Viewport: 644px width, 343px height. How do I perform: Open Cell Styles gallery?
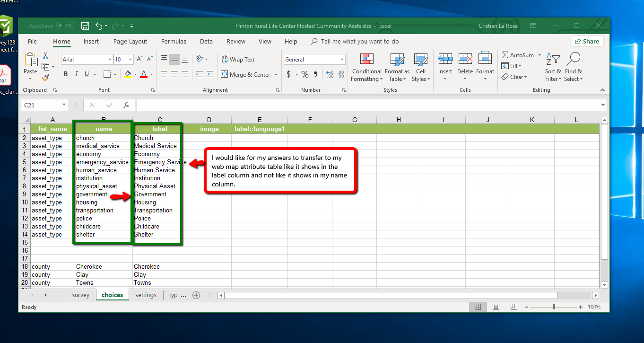point(420,67)
